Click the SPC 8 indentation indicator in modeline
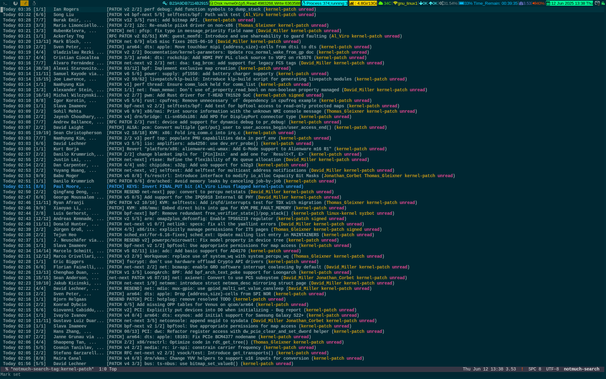606x379 pixels. [x=535, y=369]
